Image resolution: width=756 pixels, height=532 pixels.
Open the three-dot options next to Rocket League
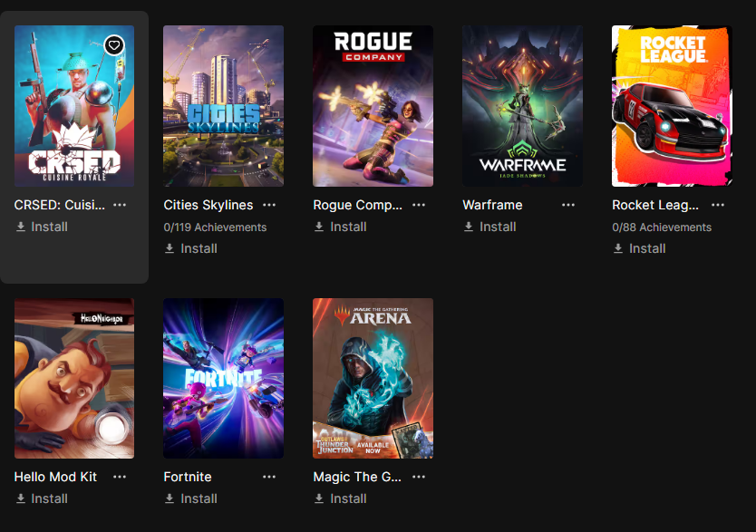(718, 205)
